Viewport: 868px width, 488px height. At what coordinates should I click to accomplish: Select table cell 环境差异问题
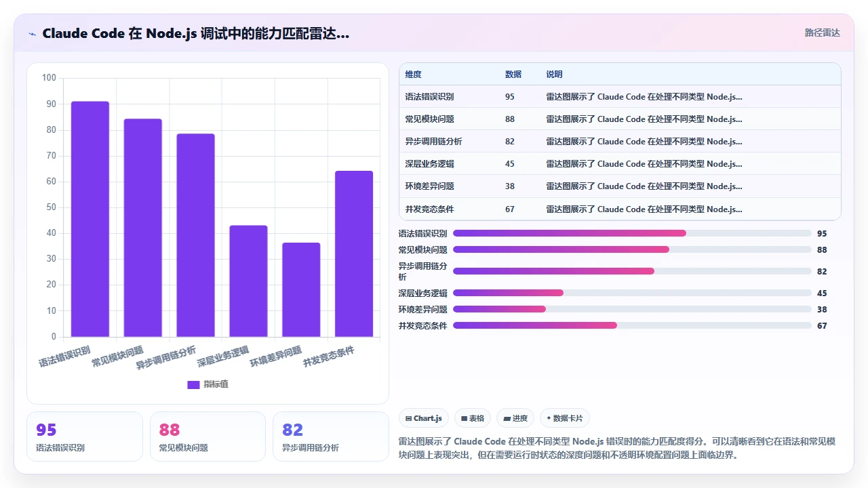coord(430,186)
